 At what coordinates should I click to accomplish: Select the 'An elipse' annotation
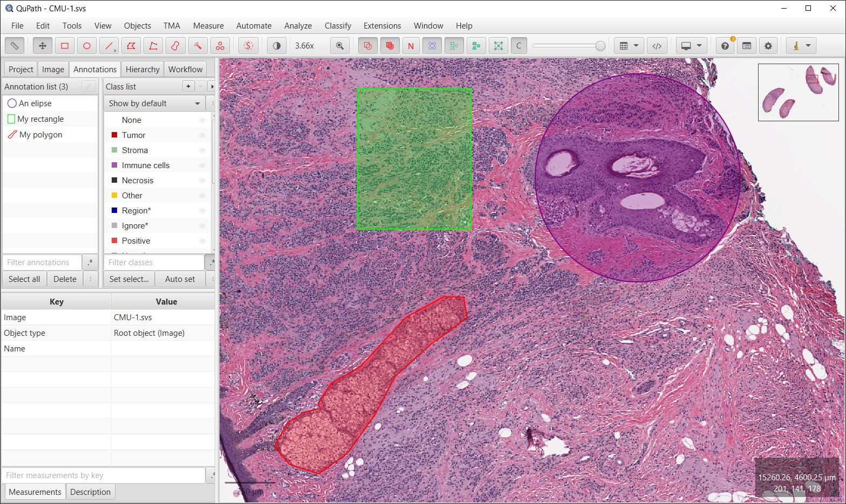pyautogui.click(x=50, y=103)
